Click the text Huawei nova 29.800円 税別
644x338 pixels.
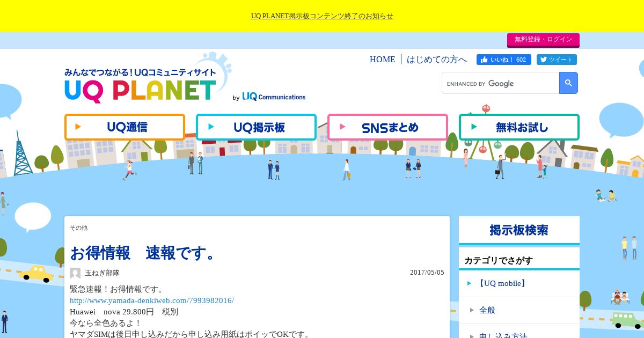[124, 312]
